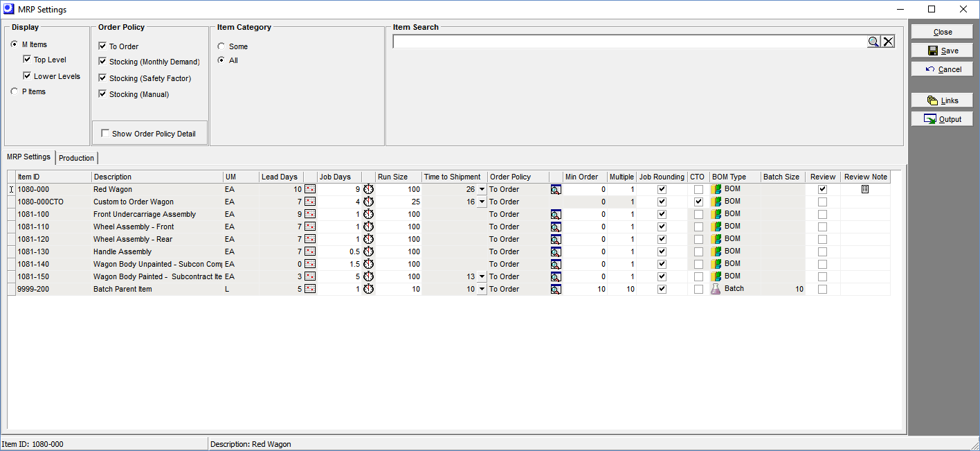This screenshot has width=980, height=451.
Task: Click the Job Days stopwatch icon for Handle Assembly
Action: [x=368, y=251]
